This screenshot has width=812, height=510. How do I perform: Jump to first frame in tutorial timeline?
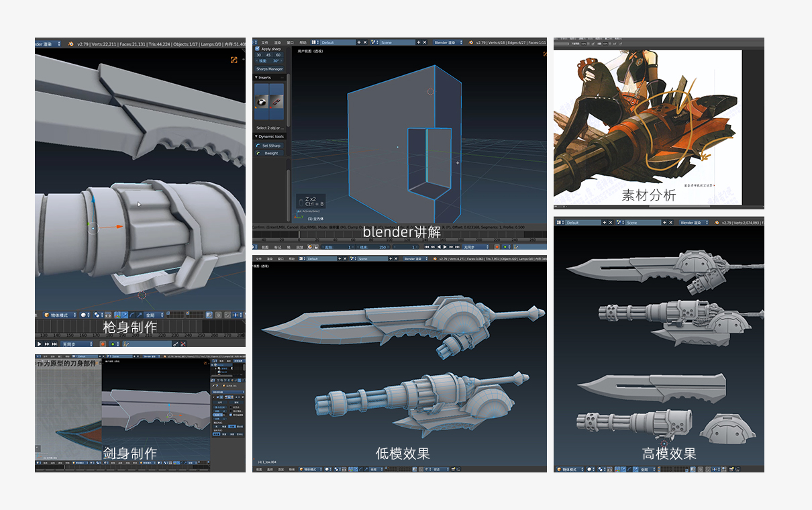pyautogui.click(x=427, y=247)
